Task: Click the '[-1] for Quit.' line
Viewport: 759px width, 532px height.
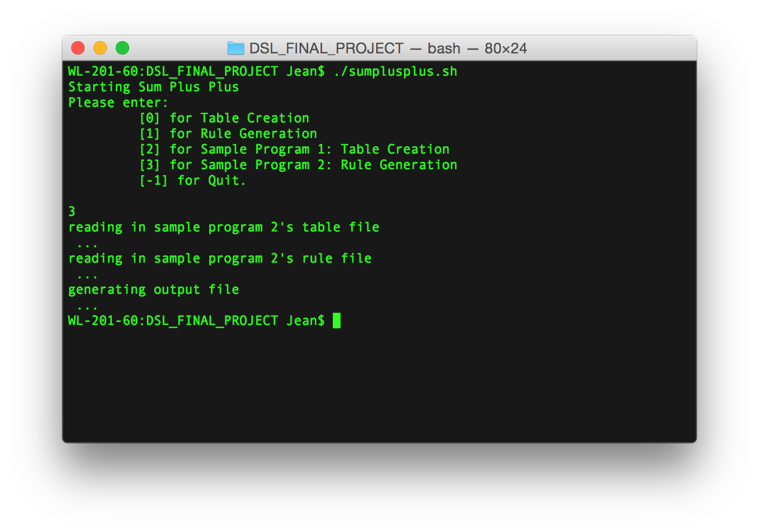Action: 193,180
